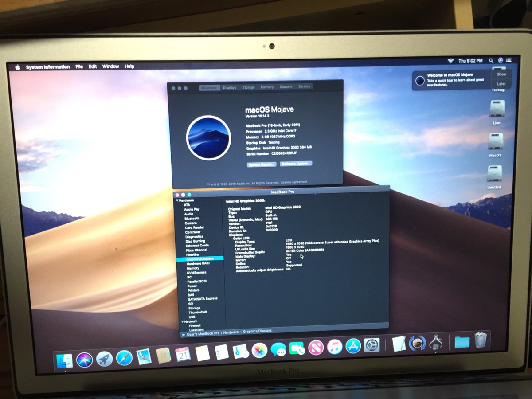Open FaceTime green icon in Dock
532x399 pixels.
coord(297,348)
